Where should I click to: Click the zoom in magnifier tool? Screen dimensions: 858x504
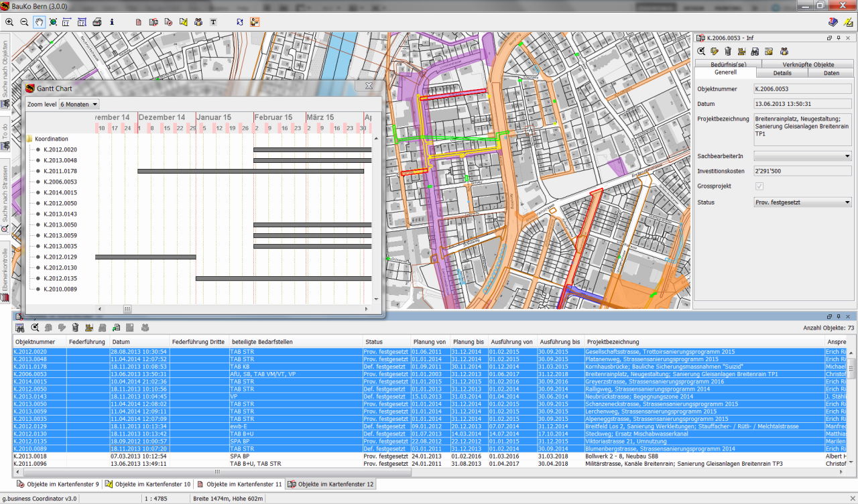pos(9,22)
